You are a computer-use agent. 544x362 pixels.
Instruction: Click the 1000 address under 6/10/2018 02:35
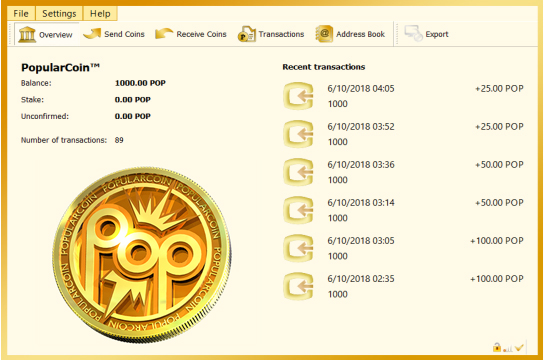[x=338, y=294]
